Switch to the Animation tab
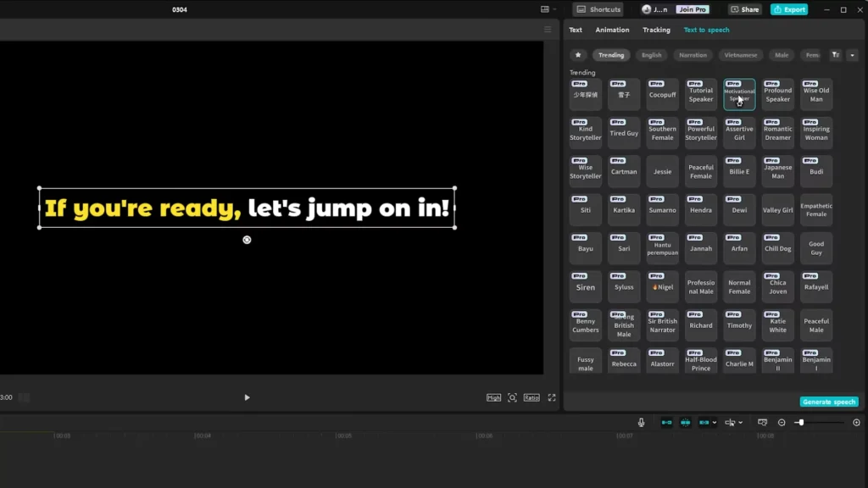Image resolution: width=868 pixels, height=488 pixels. point(612,30)
